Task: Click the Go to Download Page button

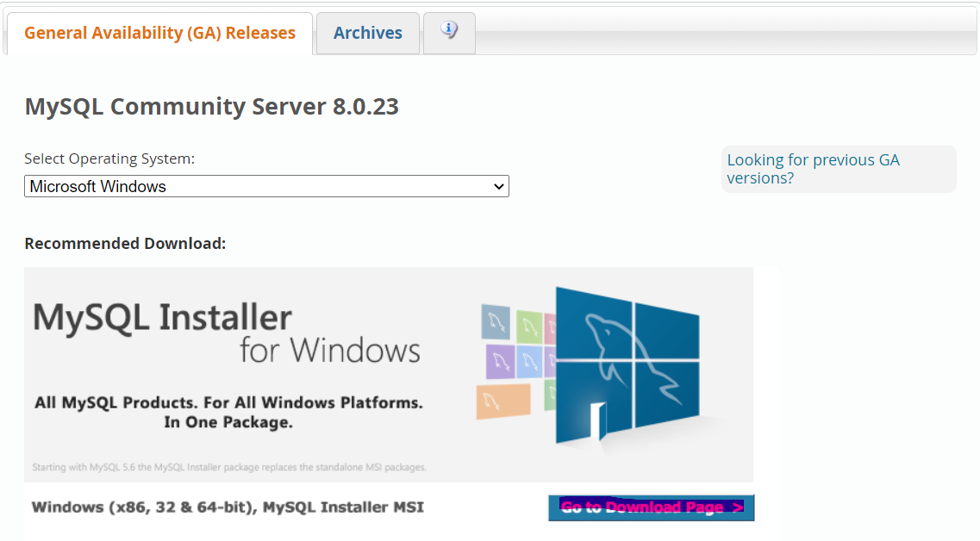Action: (652, 507)
